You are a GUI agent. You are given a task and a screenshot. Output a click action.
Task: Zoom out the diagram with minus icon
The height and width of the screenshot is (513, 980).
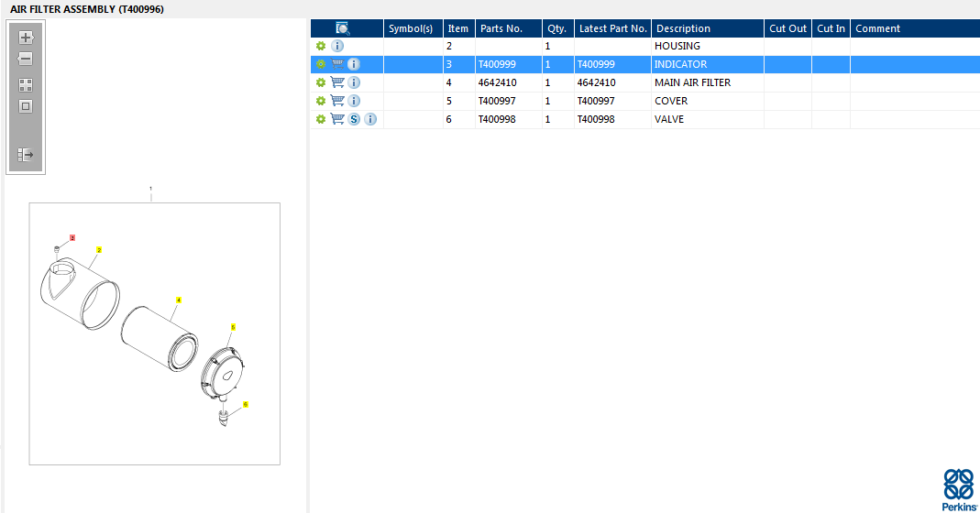25,59
